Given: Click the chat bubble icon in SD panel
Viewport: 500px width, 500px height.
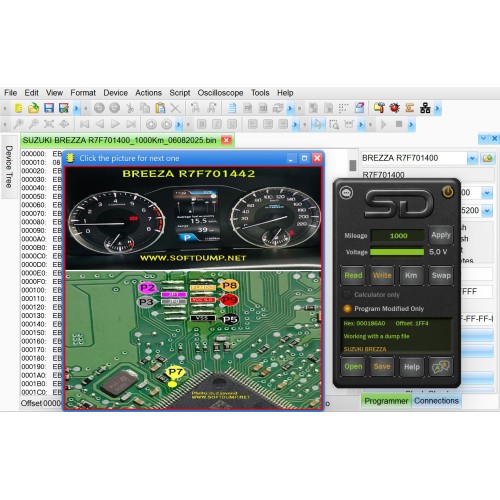Looking at the screenshot, I should tap(346, 193).
